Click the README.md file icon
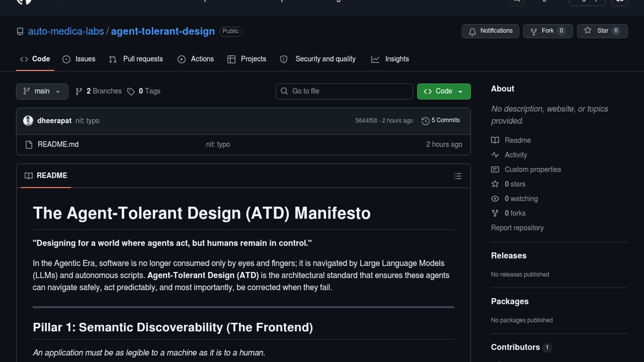Screen dimensions: 644x362 29,145
